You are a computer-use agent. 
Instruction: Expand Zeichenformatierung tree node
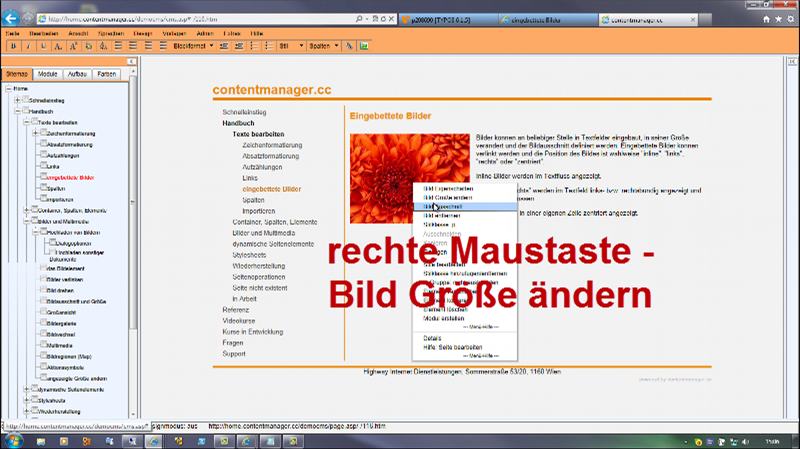click(x=36, y=133)
